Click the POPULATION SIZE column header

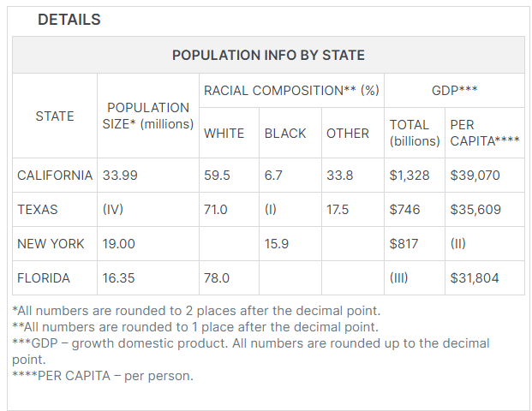point(147,116)
